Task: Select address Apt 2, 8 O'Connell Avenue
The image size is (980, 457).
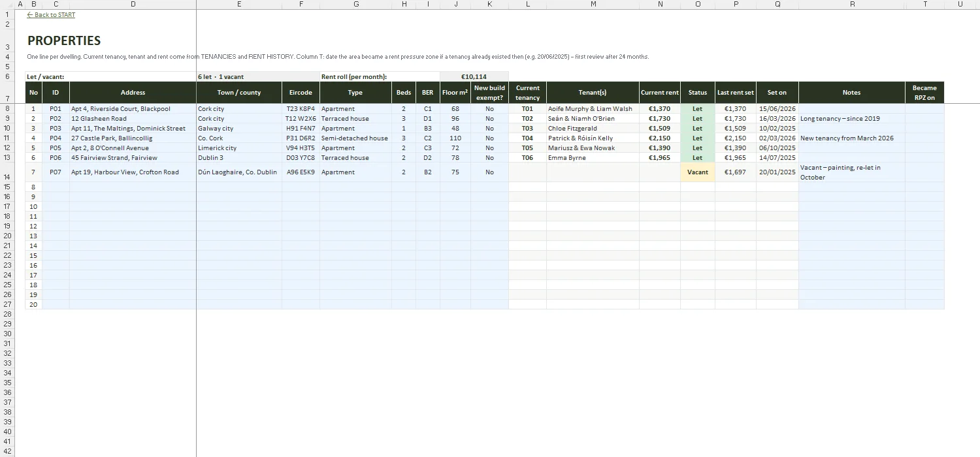Action: click(133, 148)
